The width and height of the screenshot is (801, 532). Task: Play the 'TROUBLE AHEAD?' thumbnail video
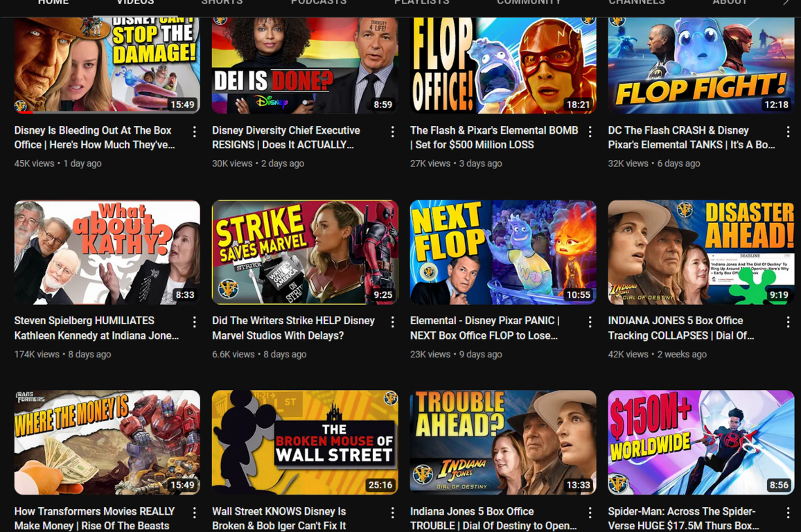[x=503, y=443]
